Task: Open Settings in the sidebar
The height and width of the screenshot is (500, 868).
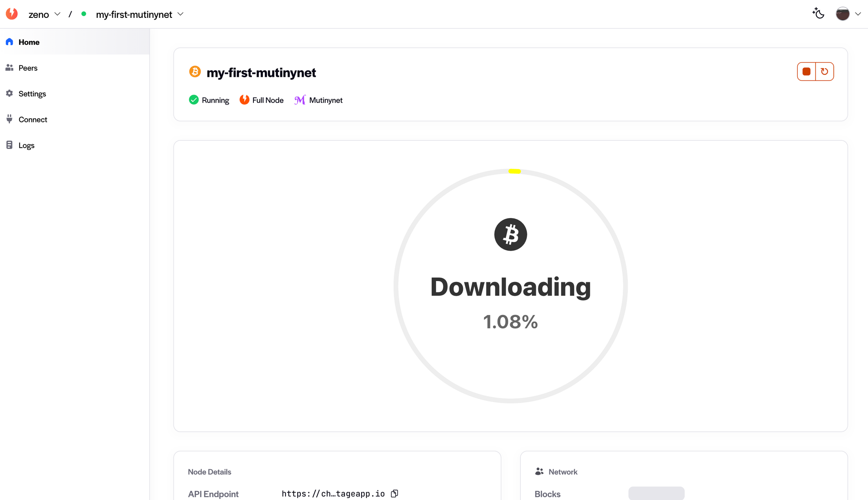Action: (x=32, y=94)
